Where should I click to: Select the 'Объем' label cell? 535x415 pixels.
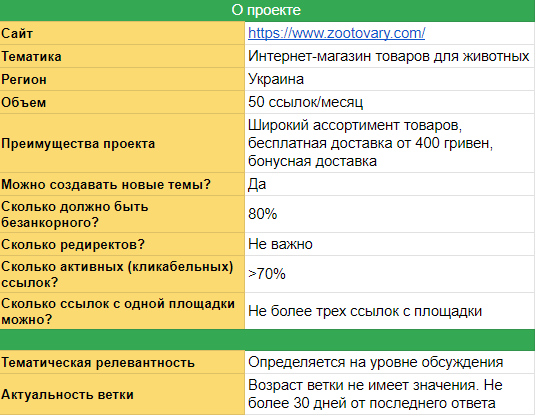(122, 102)
